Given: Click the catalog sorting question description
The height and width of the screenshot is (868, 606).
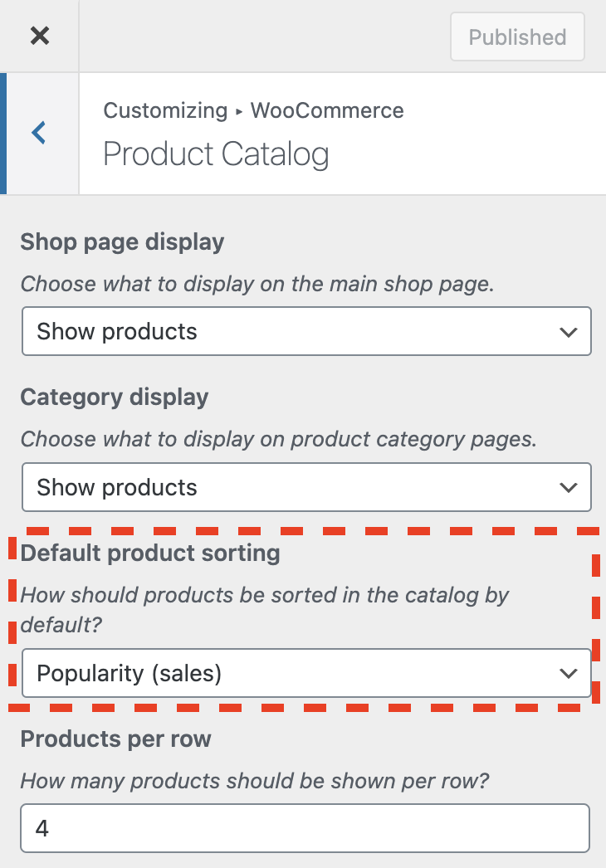Looking at the screenshot, I should point(265,610).
